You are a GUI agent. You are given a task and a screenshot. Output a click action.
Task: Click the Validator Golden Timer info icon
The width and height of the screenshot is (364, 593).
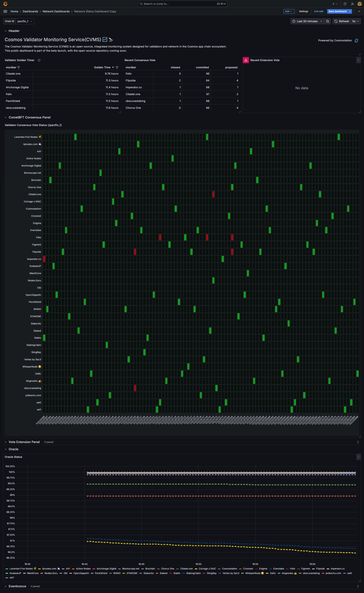tap(39, 60)
